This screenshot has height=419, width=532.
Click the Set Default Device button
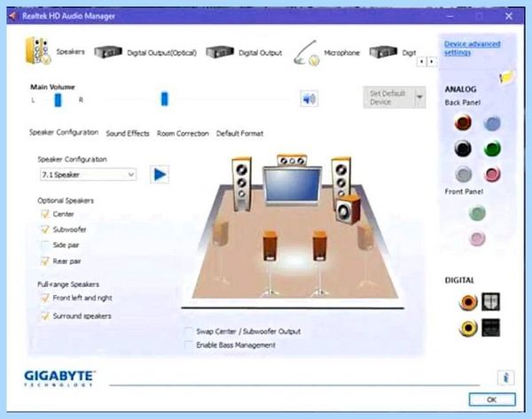389,97
